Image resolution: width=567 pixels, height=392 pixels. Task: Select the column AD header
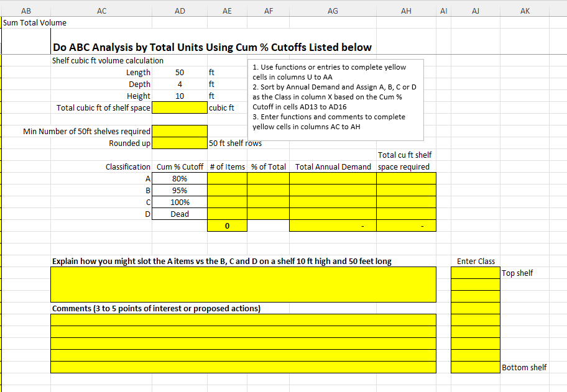point(180,11)
